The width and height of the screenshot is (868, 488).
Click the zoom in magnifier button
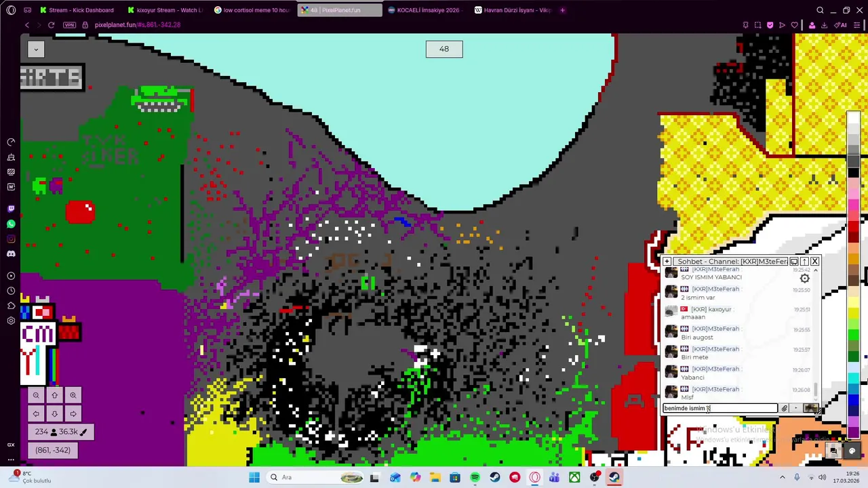[73, 395]
